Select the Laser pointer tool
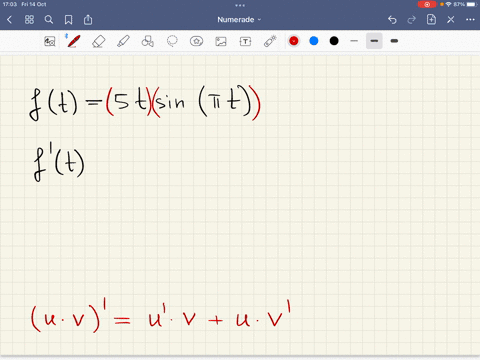 point(270,41)
